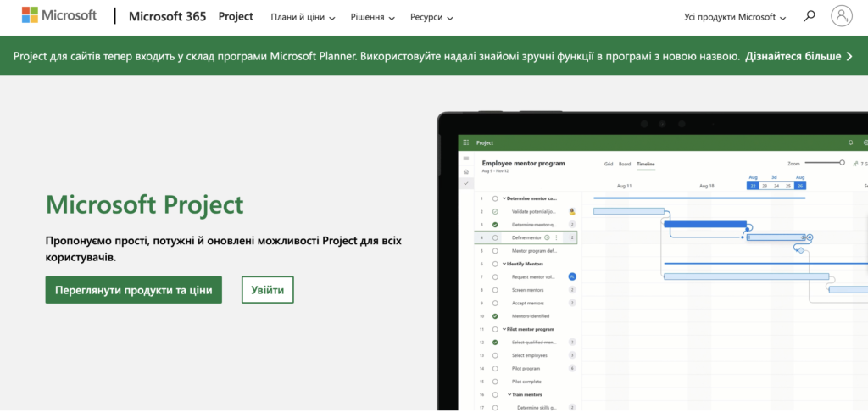The image size is (868, 413).
Task: Click the notification bell icon in mockup
Action: (x=851, y=142)
